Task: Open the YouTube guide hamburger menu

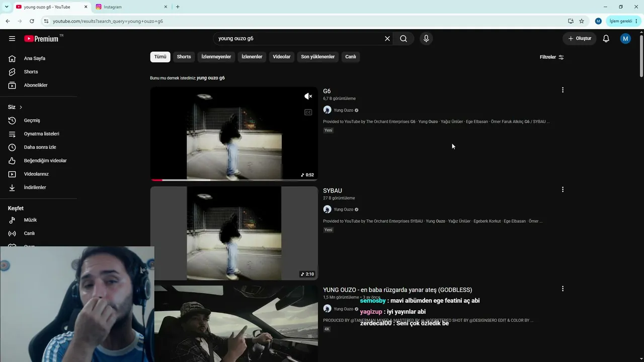Action: pyautogui.click(x=12, y=39)
